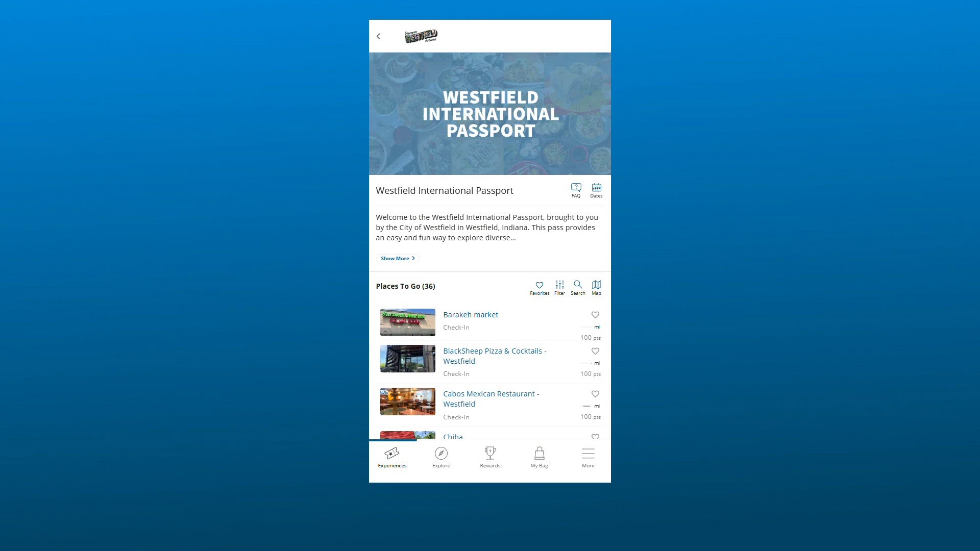Open the Map view icon
The image size is (980, 551).
tap(596, 288)
